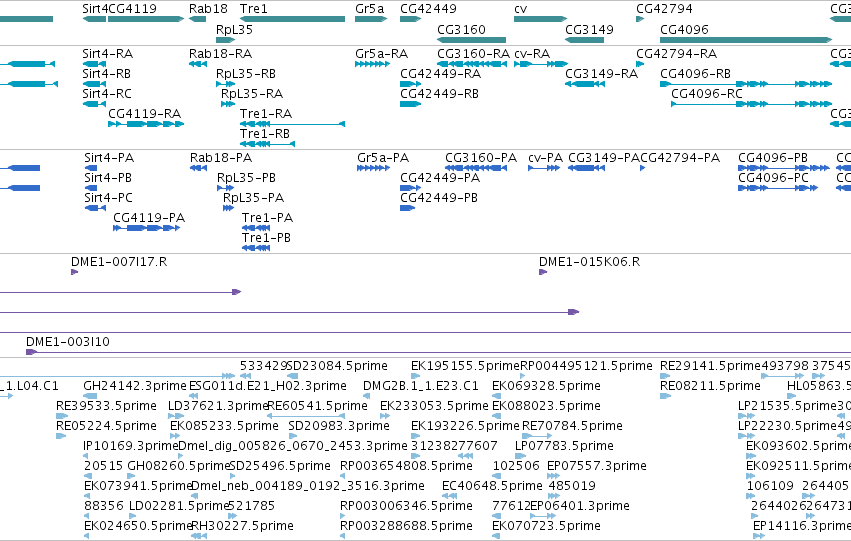This screenshot has height=541, width=851.
Task: Click the CG4096 gene label
Action: coord(684,29)
